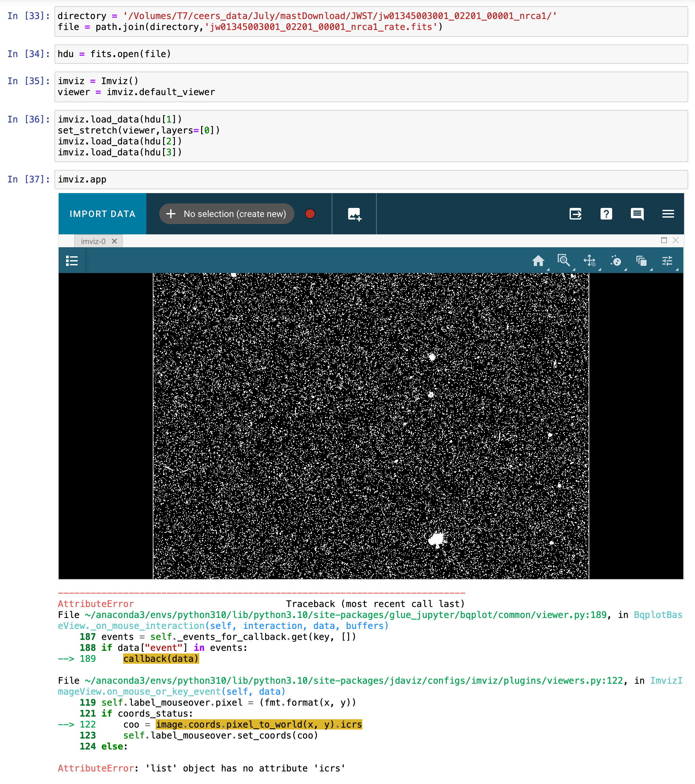
Task: Click the stacked layers tool icon
Action: (x=641, y=261)
